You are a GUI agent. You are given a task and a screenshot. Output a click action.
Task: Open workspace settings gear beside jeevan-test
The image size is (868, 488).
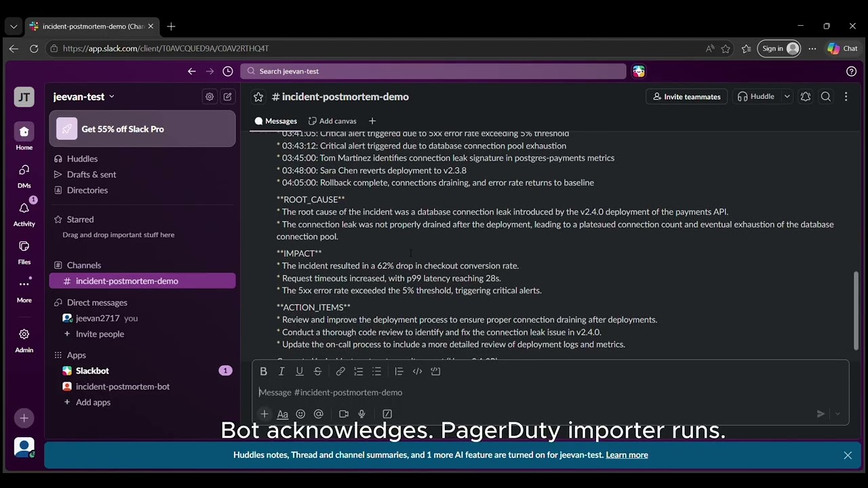[210, 97]
